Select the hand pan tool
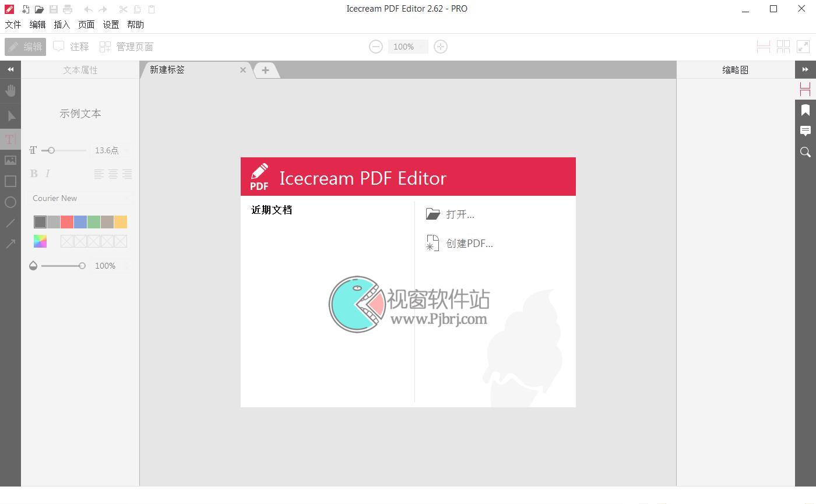The image size is (816, 504). point(10,90)
